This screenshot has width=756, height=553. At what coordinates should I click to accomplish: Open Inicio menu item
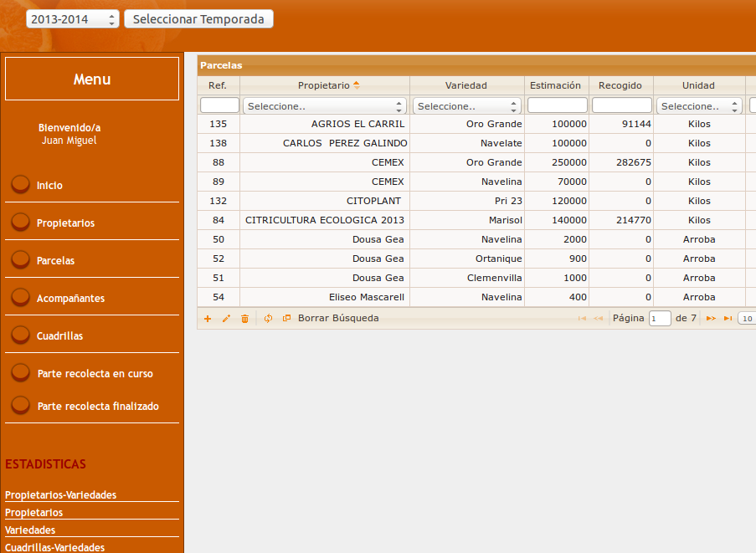tap(49, 186)
